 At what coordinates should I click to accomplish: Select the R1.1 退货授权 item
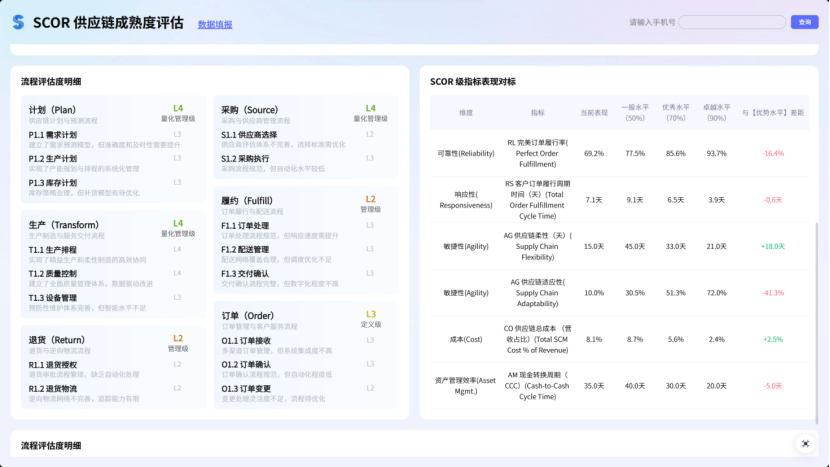click(53, 365)
